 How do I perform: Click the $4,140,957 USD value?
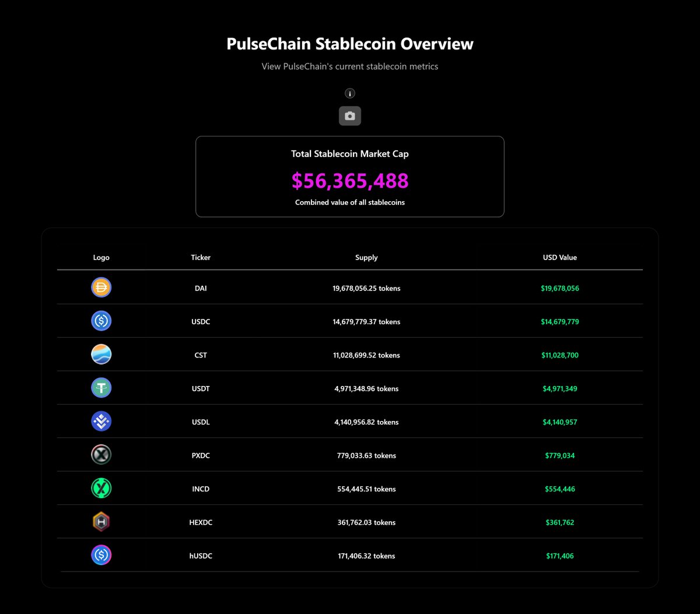point(560,422)
